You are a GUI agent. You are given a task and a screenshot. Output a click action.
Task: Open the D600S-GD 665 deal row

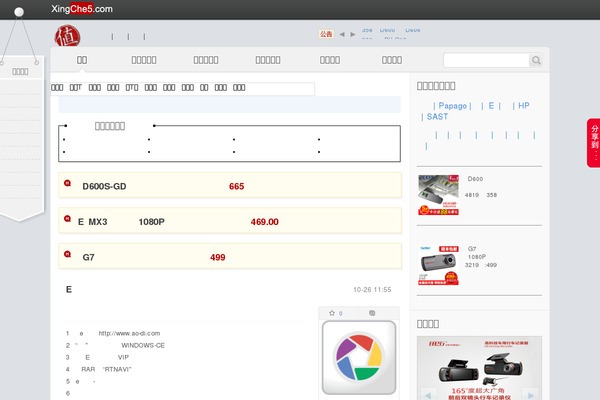point(230,186)
